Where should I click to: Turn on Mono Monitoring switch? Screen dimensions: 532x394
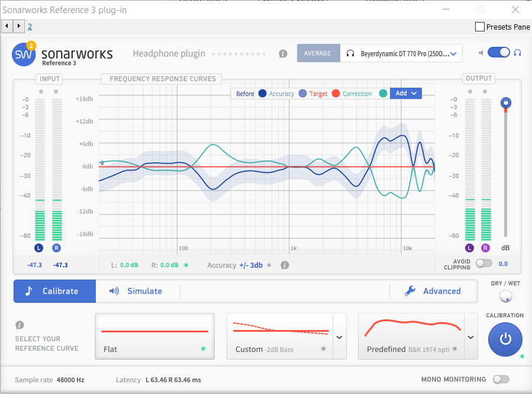pos(501,379)
